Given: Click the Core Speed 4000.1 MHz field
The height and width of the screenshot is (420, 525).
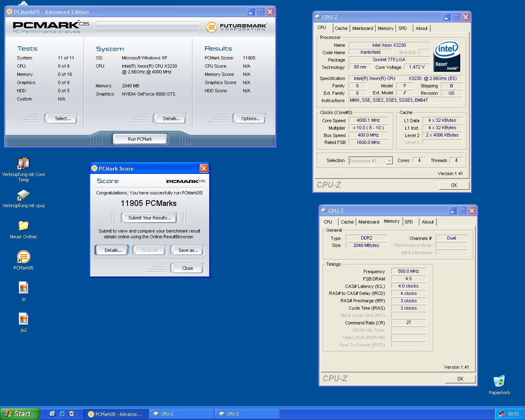Looking at the screenshot, I should pos(368,121).
